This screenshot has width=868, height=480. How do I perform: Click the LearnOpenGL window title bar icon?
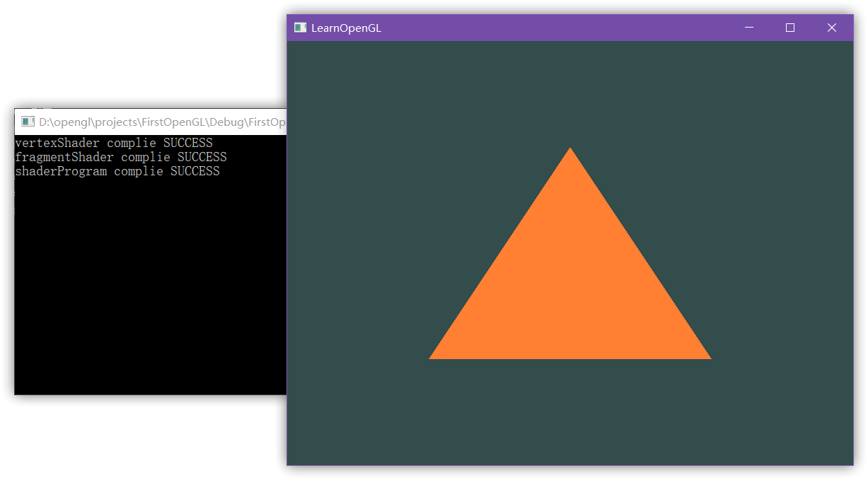pos(300,28)
